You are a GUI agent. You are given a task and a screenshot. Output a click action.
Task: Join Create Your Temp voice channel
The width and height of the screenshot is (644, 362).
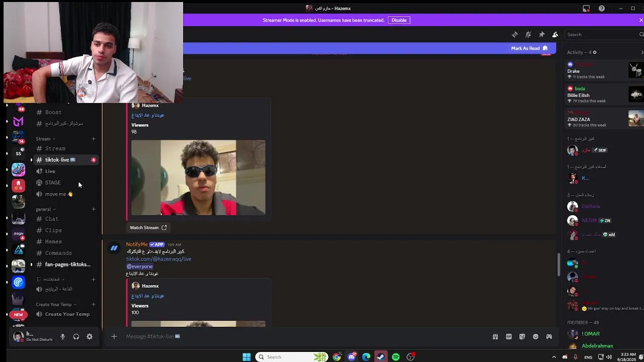[65, 314]
